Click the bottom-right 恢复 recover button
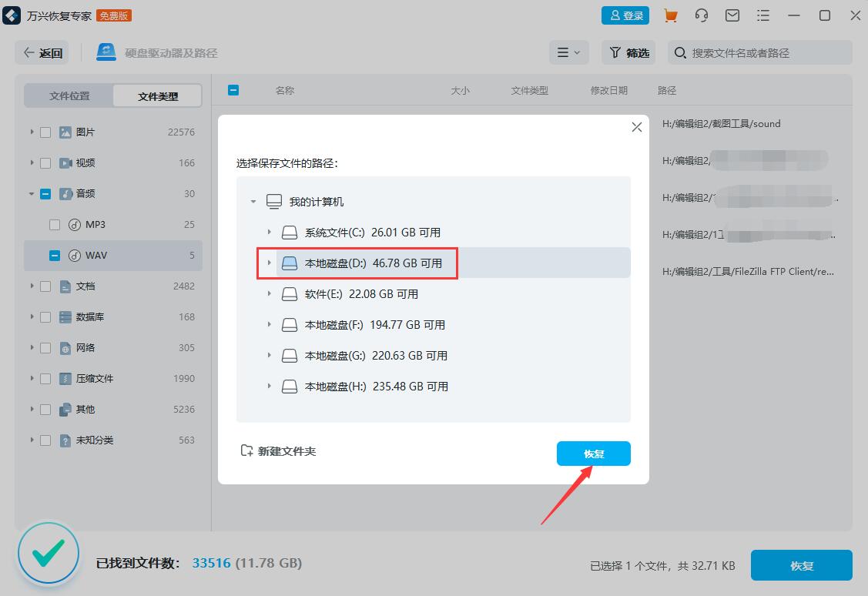Screen dimensions: 868x596 pyautogui.click(x=802, y=565)
